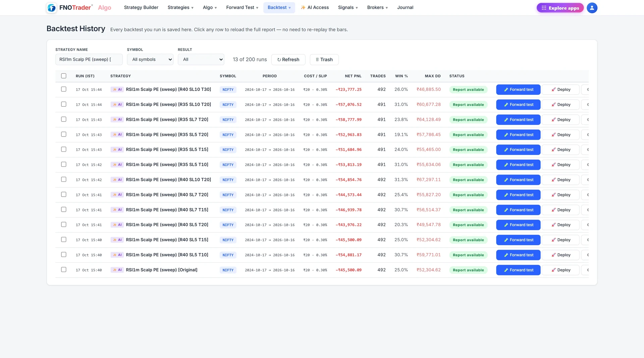Click the Explore apps button
This screenshot has height=358, width=644.
click(x=560, y=8)
